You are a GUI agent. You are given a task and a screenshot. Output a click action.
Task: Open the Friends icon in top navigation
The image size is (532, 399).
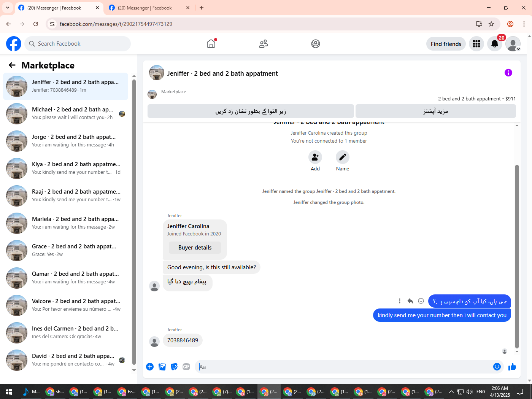coord(264,44)
